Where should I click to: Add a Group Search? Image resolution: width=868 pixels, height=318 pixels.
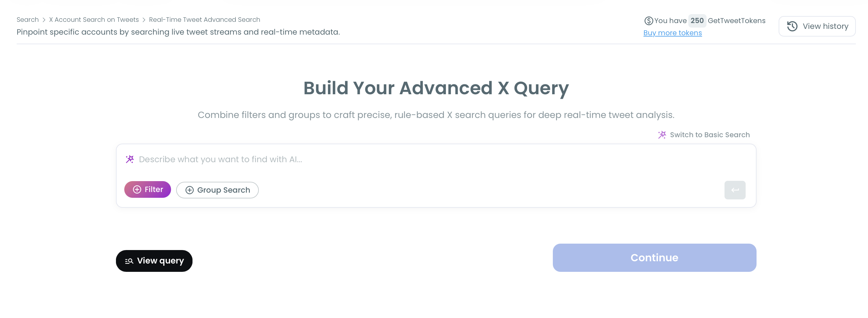click(x=217, y=190)
